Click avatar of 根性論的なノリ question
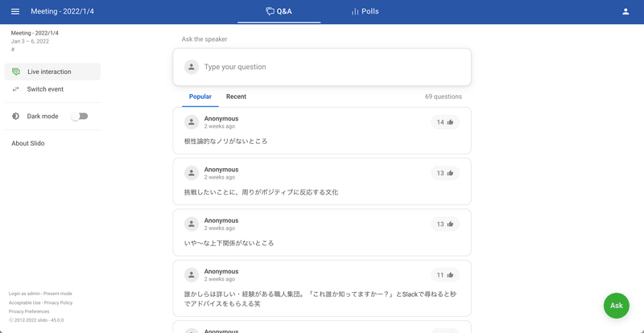This screenshot has width=644, height=333. [x=192, y=122]
